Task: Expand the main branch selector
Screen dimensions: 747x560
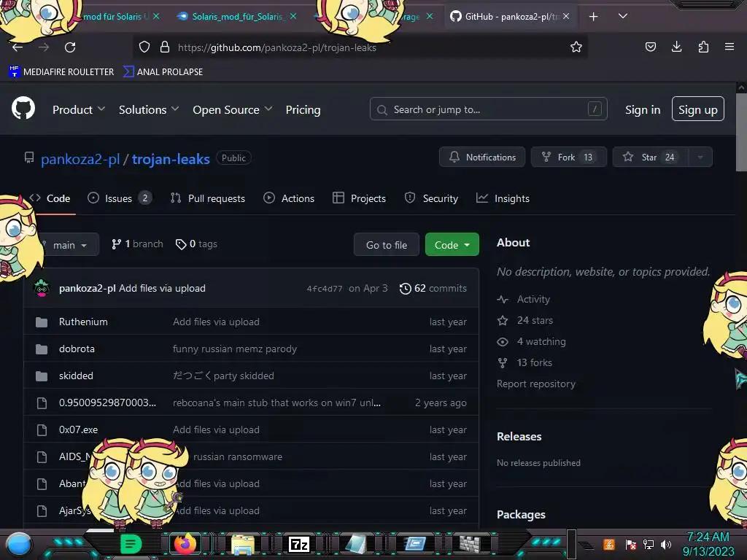Action: point(66,245)
